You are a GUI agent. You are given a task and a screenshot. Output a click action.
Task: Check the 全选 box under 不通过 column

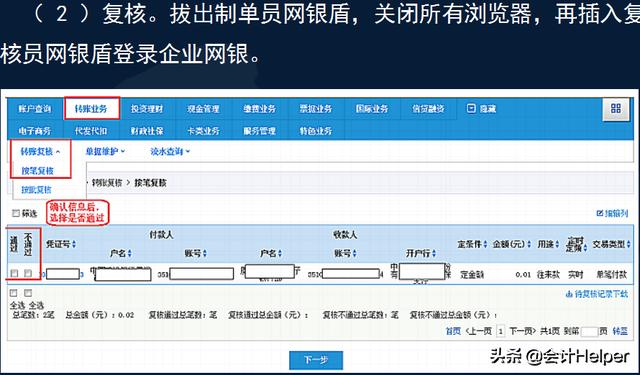coord(28,293)
